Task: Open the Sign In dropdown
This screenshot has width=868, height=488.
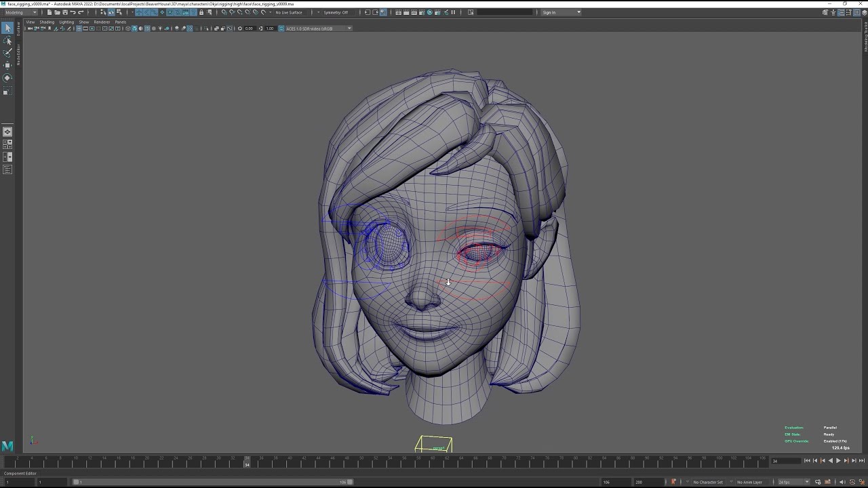Action: tap(561, 12)
